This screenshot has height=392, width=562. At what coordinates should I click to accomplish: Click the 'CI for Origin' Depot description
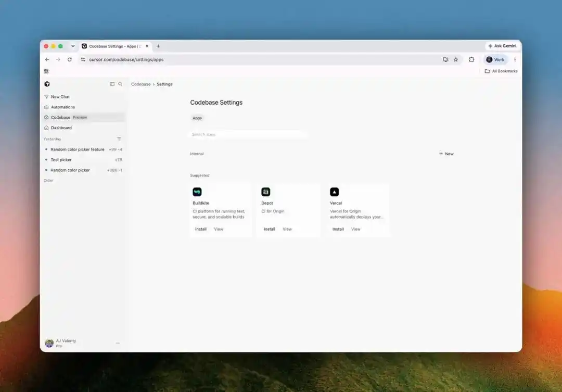(x=273, y=211)
